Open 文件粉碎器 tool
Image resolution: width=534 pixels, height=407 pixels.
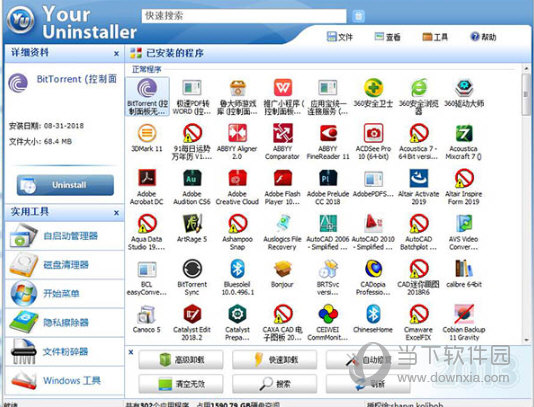(x=65, y=351)
